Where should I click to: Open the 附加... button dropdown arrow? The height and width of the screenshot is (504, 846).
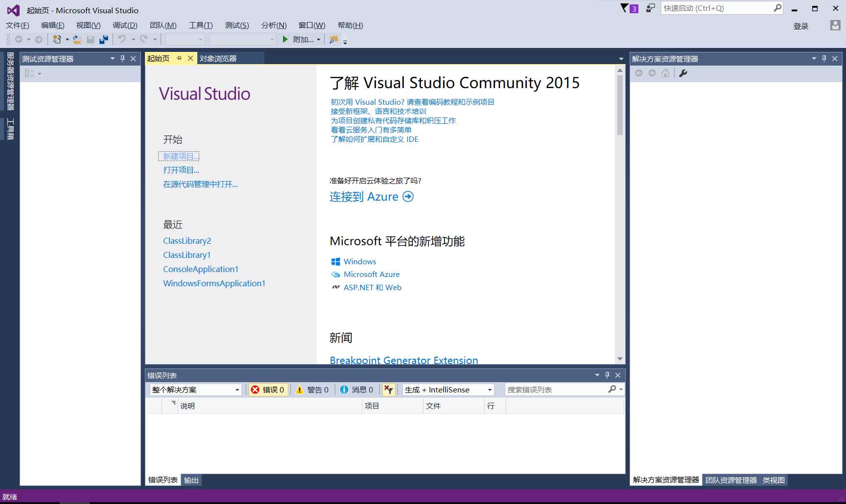pos(319,40)
